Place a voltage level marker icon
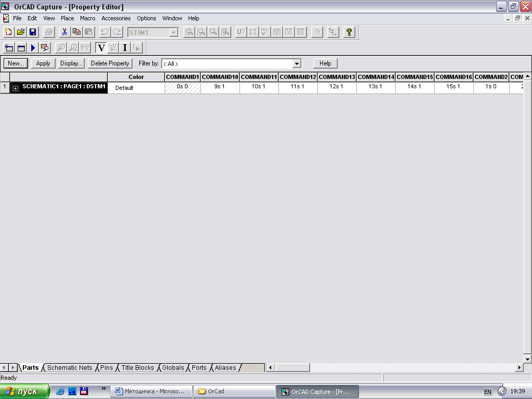The image size is (532, 399). point(61,48)
